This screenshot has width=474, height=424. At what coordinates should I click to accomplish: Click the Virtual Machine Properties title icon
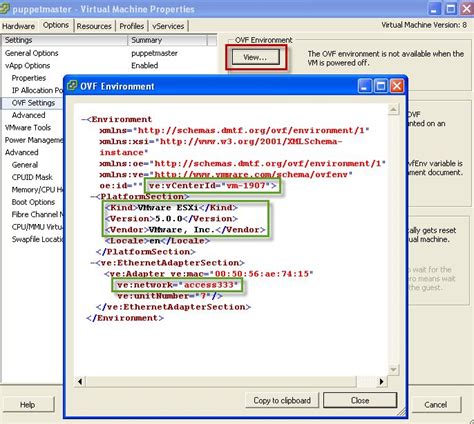point(4,9)
